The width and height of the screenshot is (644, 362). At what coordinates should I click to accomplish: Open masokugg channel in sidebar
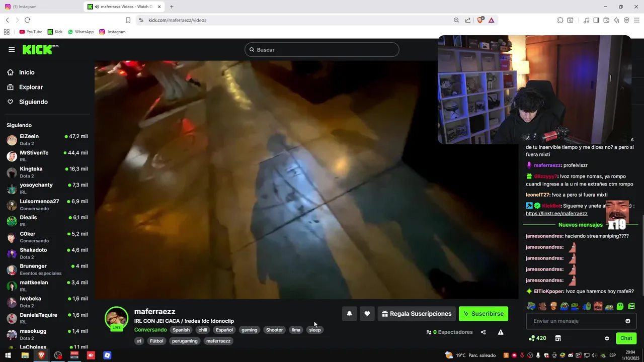tap(47, 334)
